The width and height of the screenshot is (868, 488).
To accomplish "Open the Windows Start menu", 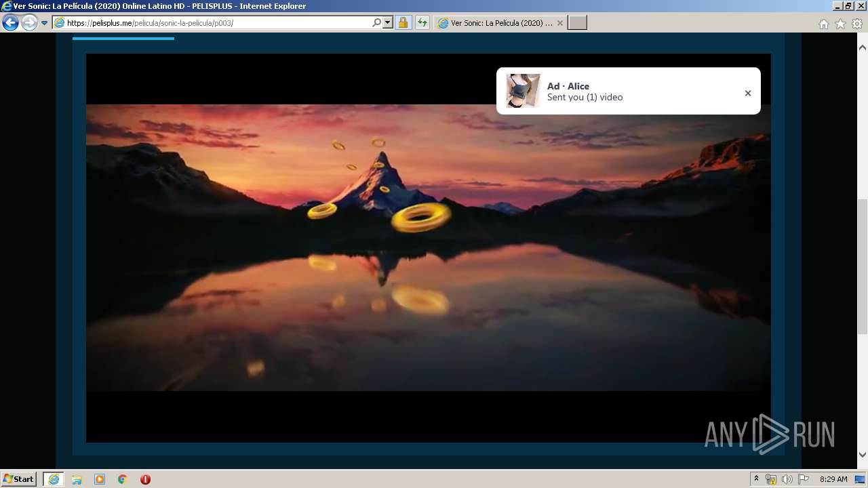I will pyautogui.click(x=19, y=479).
